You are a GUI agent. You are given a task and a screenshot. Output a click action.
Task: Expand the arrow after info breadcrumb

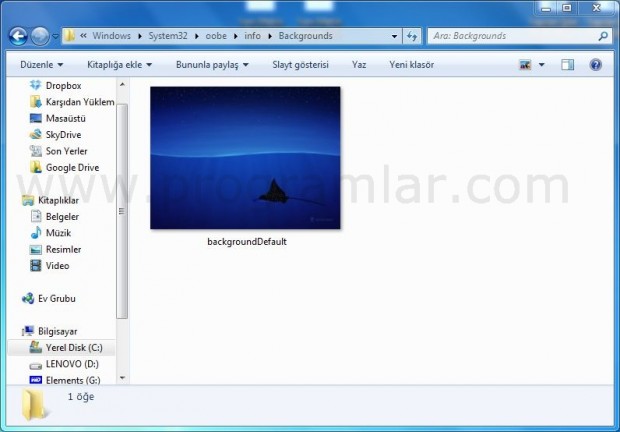pos(270,36)
